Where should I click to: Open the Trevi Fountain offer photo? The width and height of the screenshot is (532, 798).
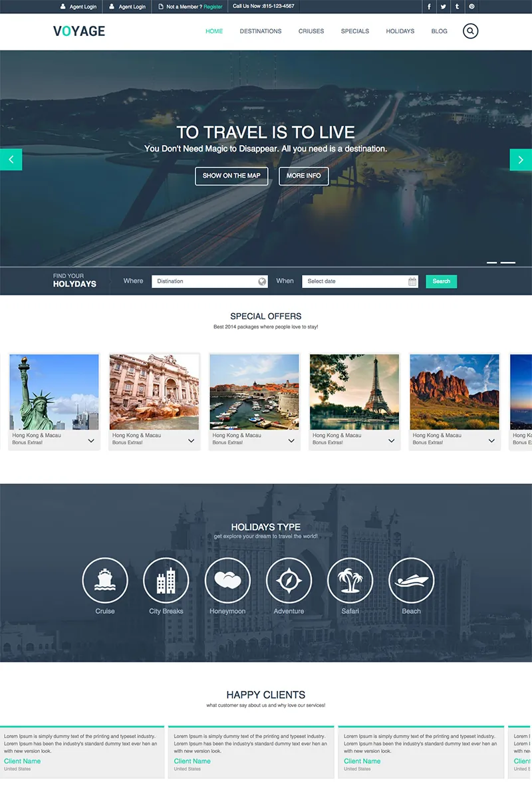154,392
